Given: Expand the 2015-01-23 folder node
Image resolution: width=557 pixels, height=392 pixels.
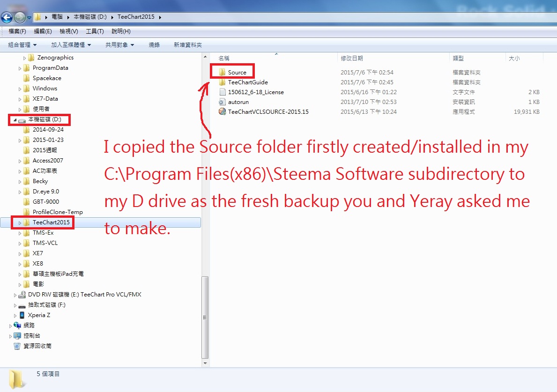Looking at the screenshot, I should pyautogui.click(x=20, y=141).
